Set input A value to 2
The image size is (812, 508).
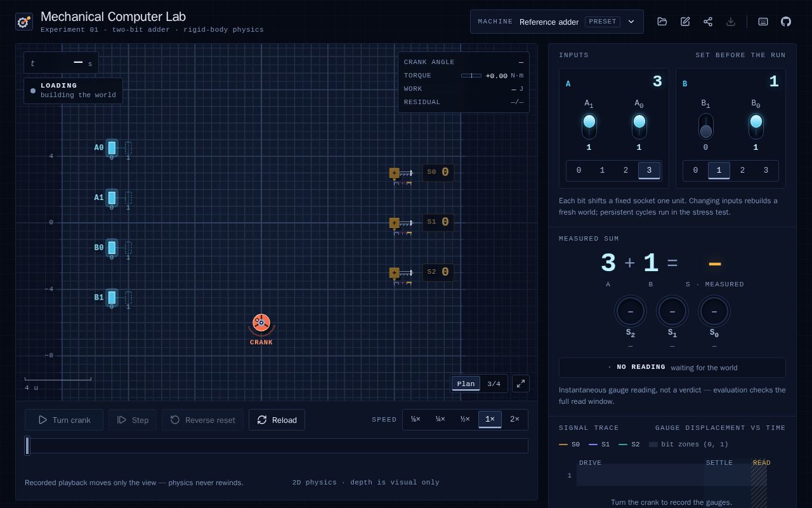click(x=625, y=171)
